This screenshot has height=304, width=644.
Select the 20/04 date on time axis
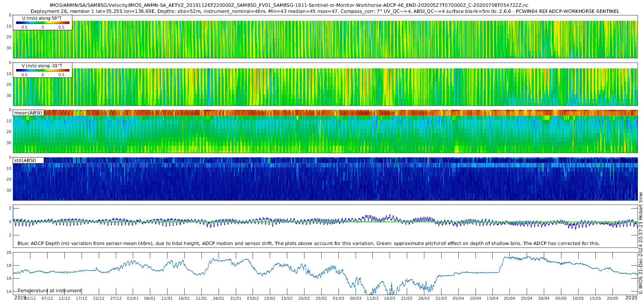pyautogui.click(x=509, y=298)
